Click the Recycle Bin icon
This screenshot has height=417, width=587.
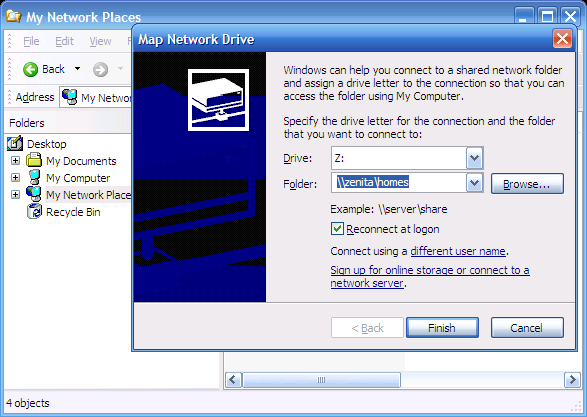tap(34, 211)
